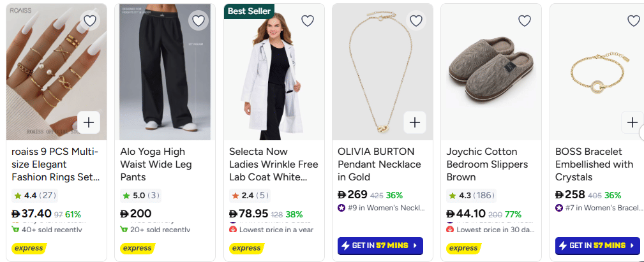
Task: Click express badge under roaiss rings
Action: click(29, 248)
